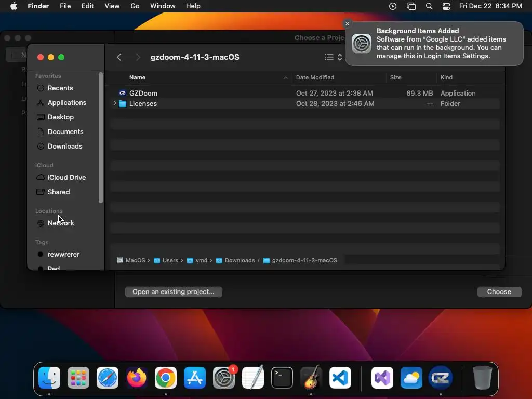Expand the Licenses folder disclosure arrow

click(115, 103)
